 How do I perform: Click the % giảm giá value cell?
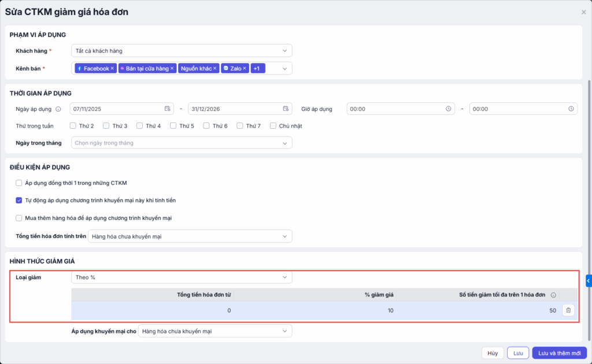316,311
